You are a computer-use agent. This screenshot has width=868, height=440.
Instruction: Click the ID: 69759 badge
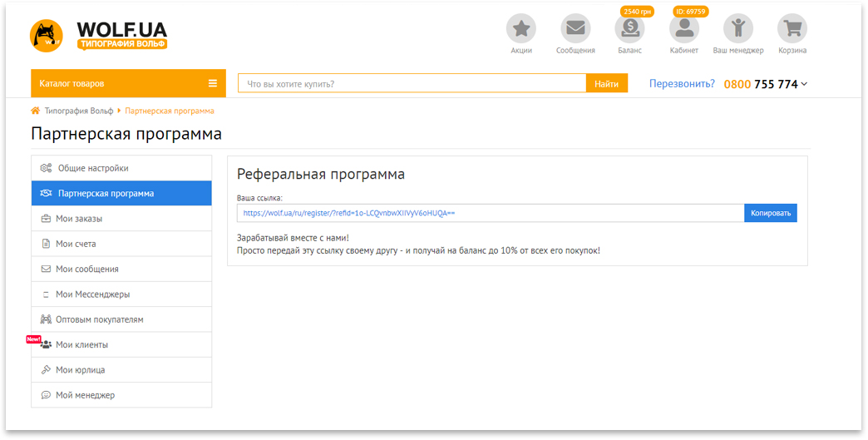690,12
